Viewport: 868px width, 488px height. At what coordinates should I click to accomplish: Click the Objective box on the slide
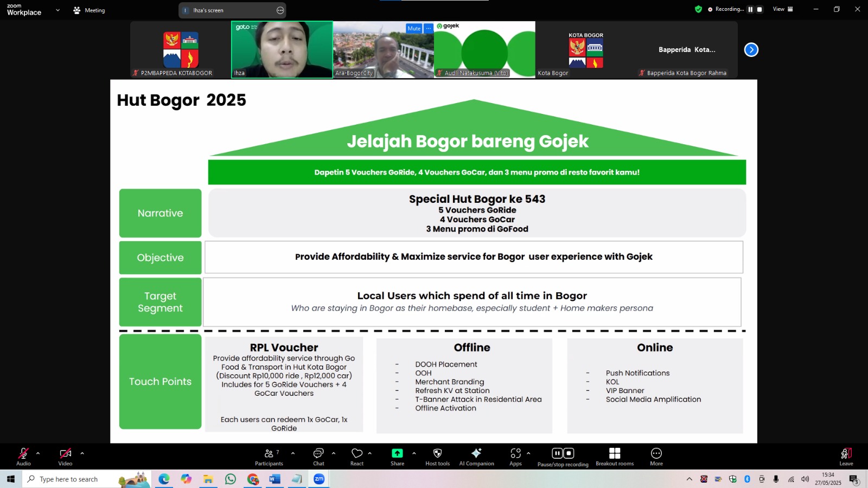(160, 258)
